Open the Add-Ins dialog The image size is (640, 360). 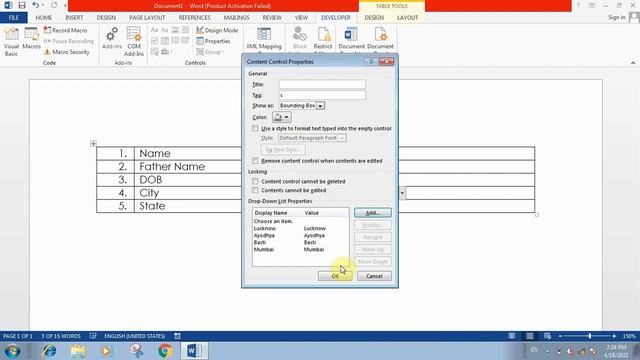coord(112,38)
